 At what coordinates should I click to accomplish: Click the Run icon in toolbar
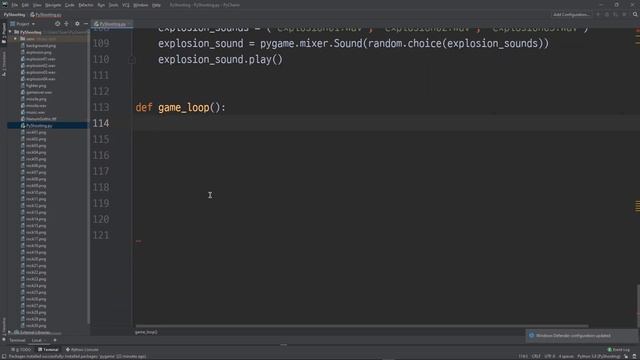[598, 15]
